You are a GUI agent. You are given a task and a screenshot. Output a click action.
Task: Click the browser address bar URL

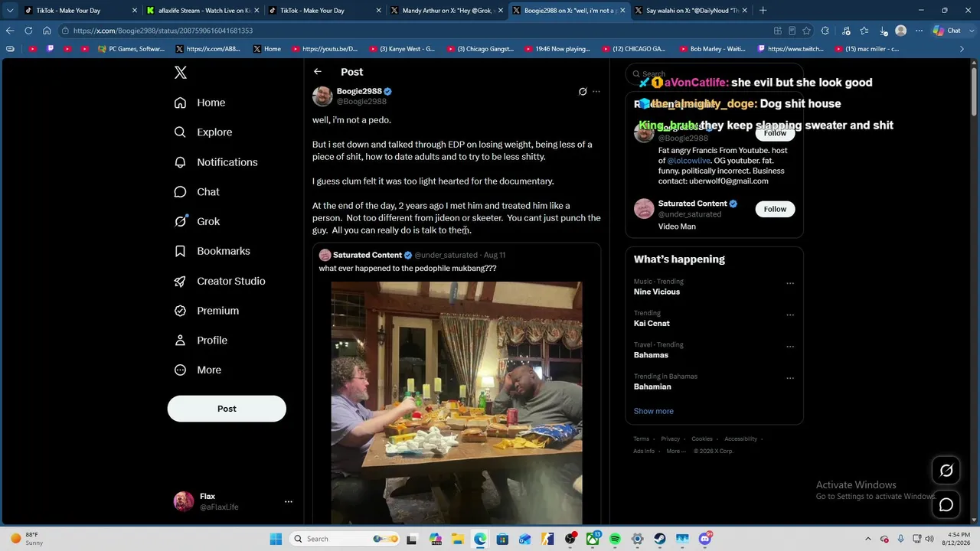click(x=163, y=31)
